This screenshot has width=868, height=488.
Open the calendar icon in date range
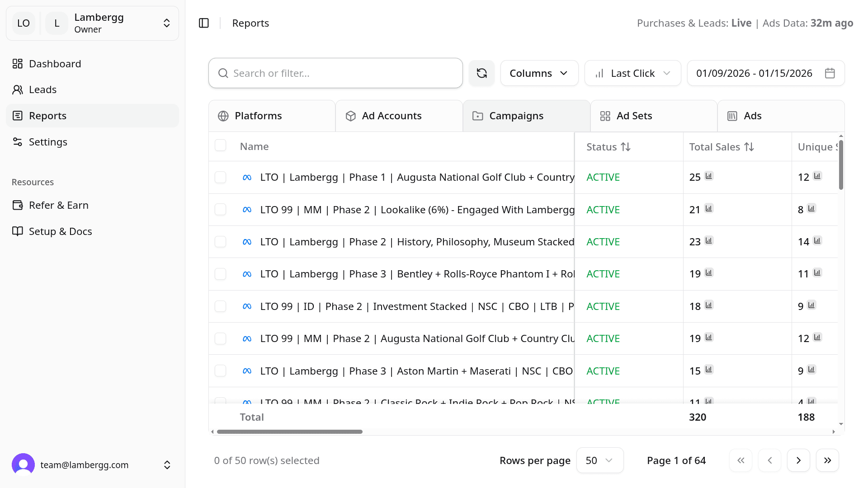click(x=830, y=73)
